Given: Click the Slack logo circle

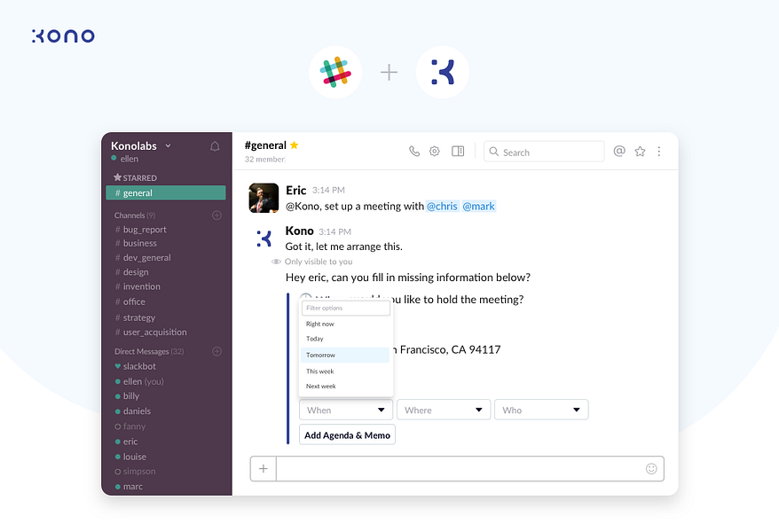Looking at the screenshot, I should coord(336,73).
